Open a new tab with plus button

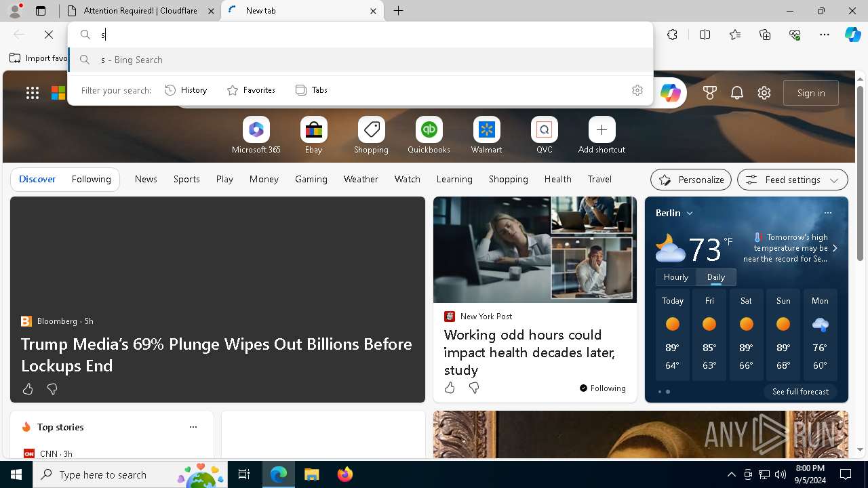point(399,11)
